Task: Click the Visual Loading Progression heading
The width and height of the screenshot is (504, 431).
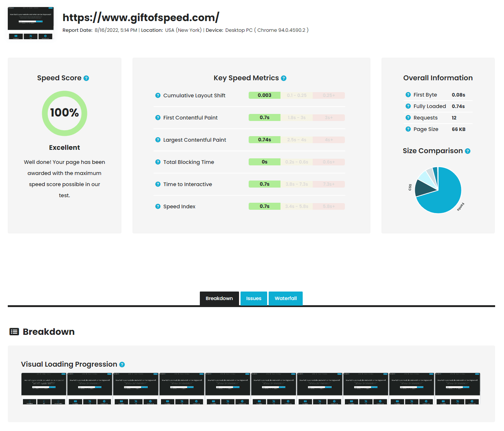Action: click(x=69, y=364)
